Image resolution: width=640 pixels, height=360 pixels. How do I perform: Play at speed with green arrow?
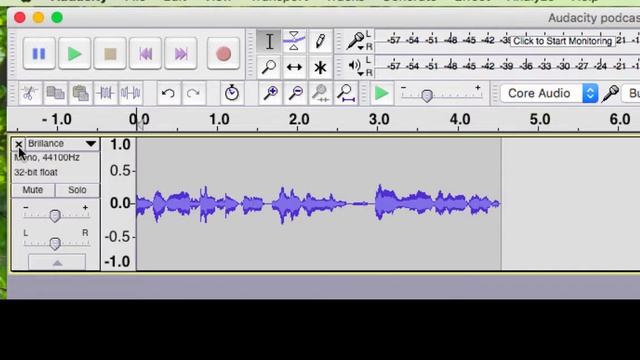click(x=382, y=93)
